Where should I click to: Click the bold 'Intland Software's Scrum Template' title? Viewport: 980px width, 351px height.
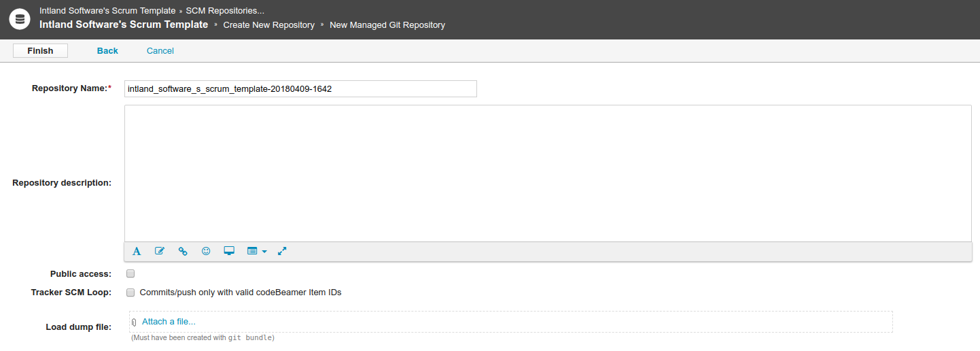click(124, 24)
